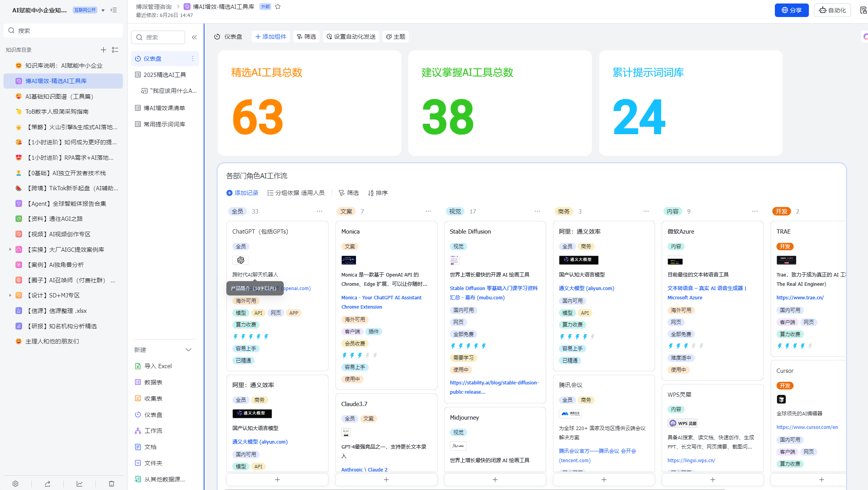Open the Monica card image thumbnail
The width and height of the screenshot is (868, 490).
[x=349, y=260]
